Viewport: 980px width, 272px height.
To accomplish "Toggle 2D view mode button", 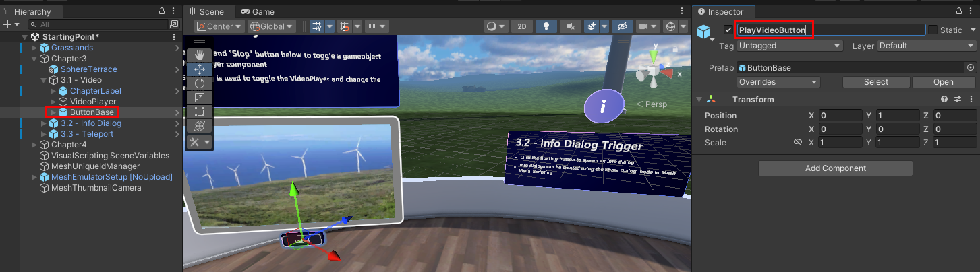I will tap(521, 26).
